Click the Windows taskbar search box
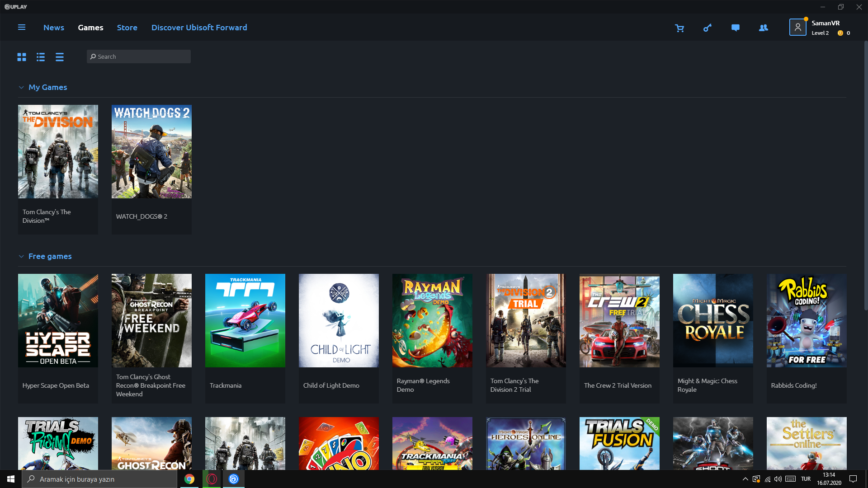Image resolution: width=868 pixels, height=488 pixels. [x=99, y=479]
